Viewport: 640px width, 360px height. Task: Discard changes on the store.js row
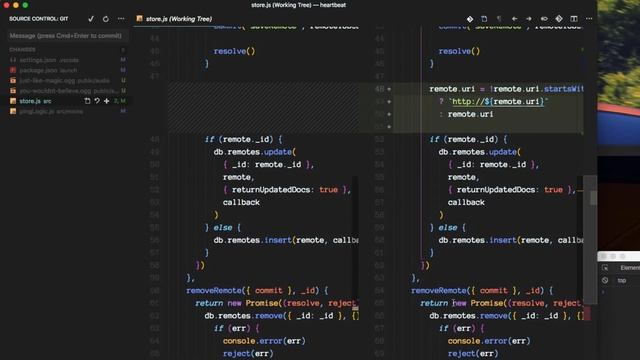coord(97,101)
